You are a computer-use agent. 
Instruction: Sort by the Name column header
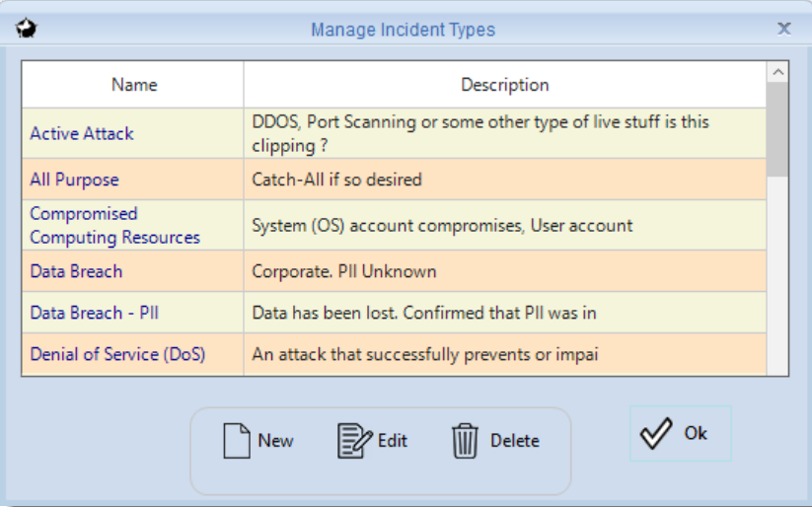pyautogui.click(x=133, y=85)
